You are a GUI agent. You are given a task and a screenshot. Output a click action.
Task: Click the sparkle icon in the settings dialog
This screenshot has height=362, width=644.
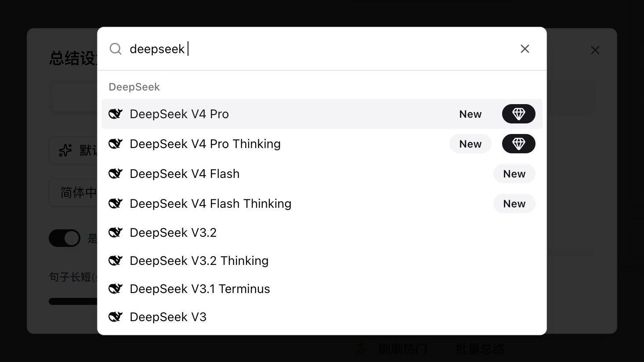click(x=65, y=150)
